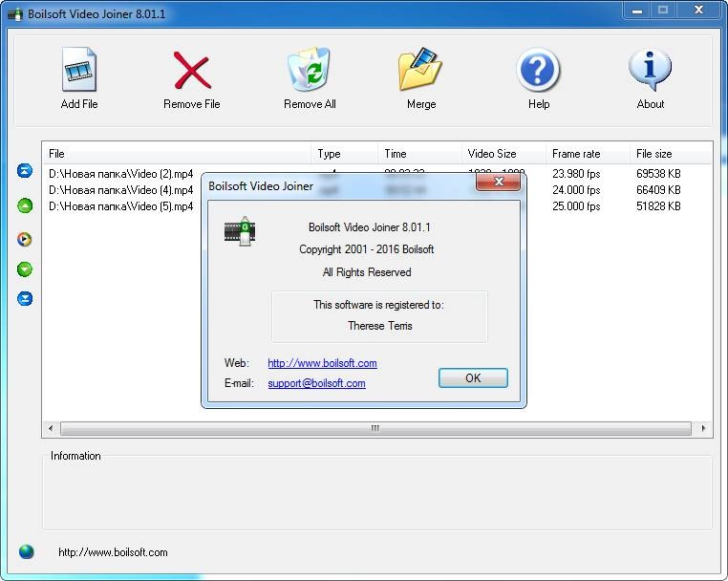The width and height of the screenshot is (728, 581).
Task: Sort list by the File size header
Action: pyautogui.click(x=671, y=154)
